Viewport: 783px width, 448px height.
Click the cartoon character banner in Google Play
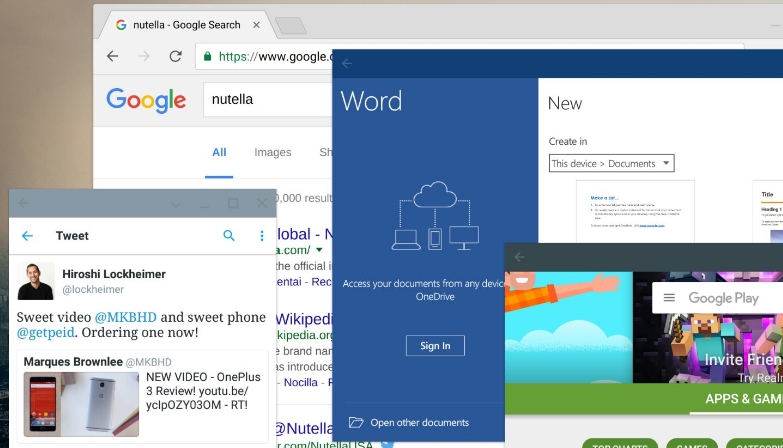coord(569,328)
